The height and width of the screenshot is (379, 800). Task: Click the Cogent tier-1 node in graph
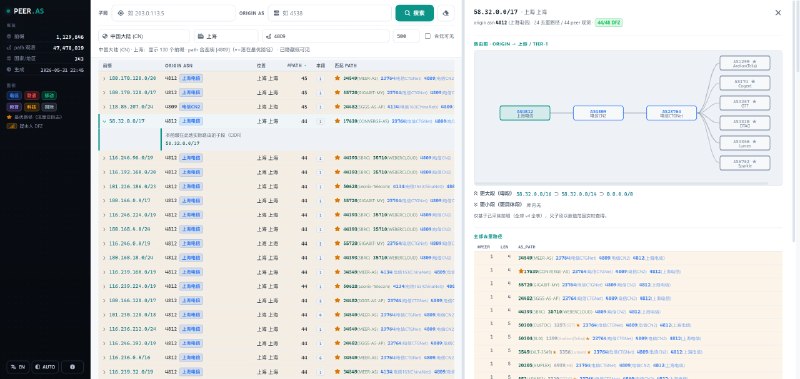click(x=745, y=83)
